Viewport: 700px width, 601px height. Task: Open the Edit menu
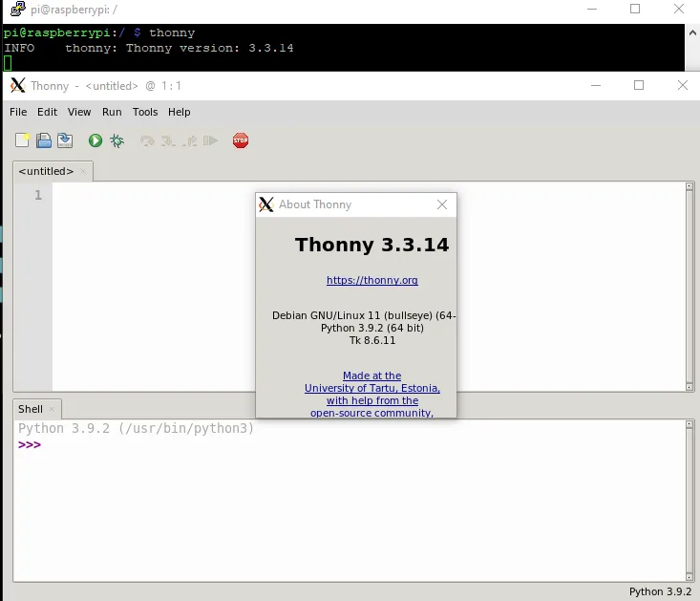tap(47, 112)
